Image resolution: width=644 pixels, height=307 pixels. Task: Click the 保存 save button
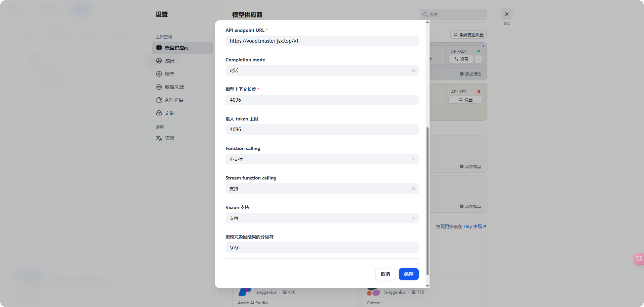tap(408, 274)
